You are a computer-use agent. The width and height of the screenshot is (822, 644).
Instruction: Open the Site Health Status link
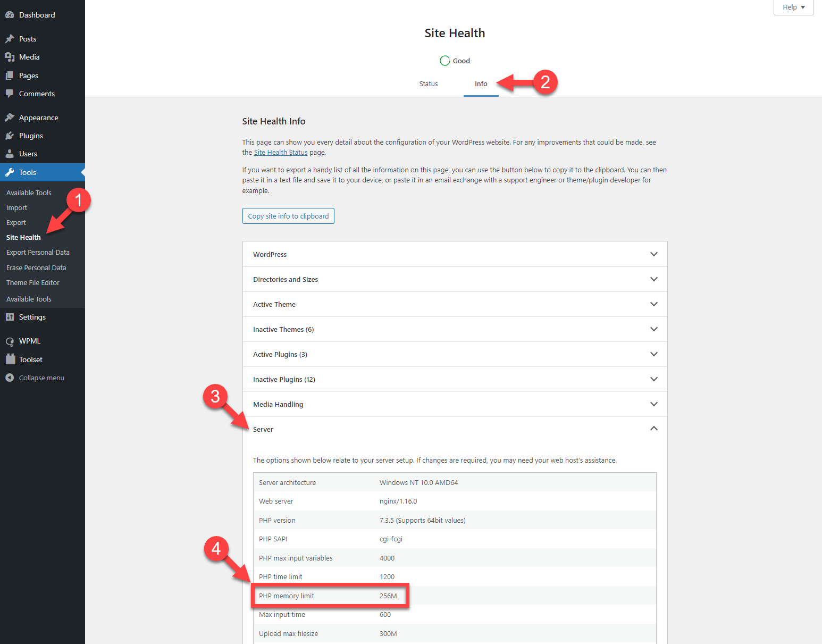280,152
